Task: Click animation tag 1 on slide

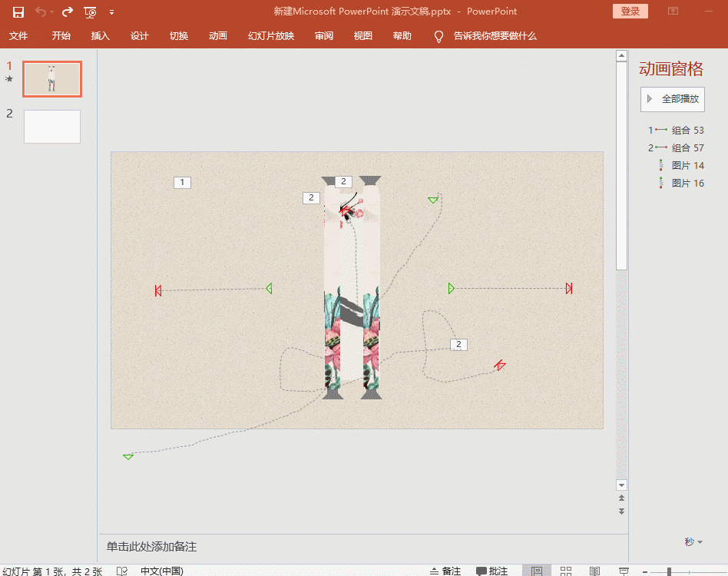Action: pos(182,183)
